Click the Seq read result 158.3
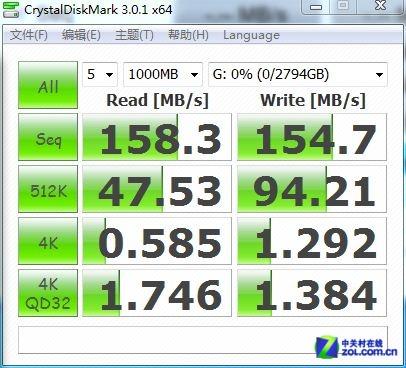Image resolution: width=406 pixels, height=368 pixels. click(x=157, y=137)
